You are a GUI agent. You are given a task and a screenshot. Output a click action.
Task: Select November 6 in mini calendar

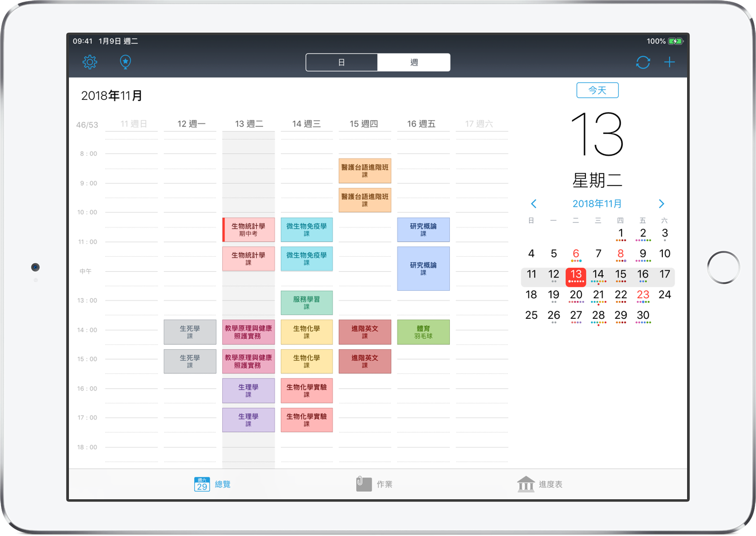pyautogui.click(x=576, y=254)
